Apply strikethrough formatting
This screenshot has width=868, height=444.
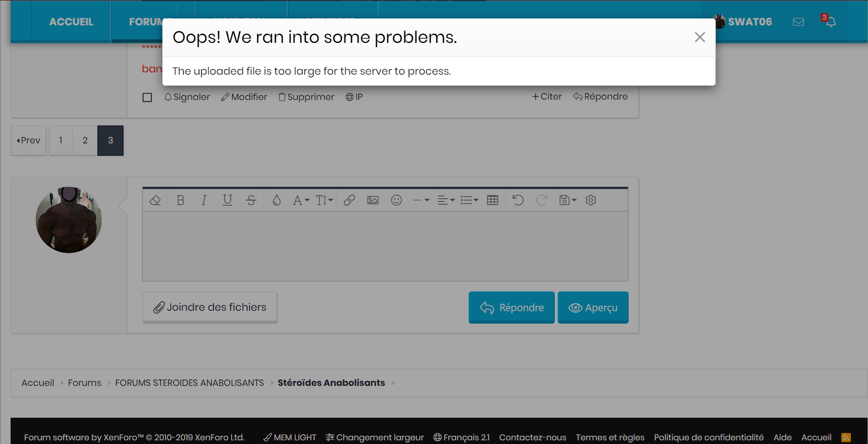251,200
